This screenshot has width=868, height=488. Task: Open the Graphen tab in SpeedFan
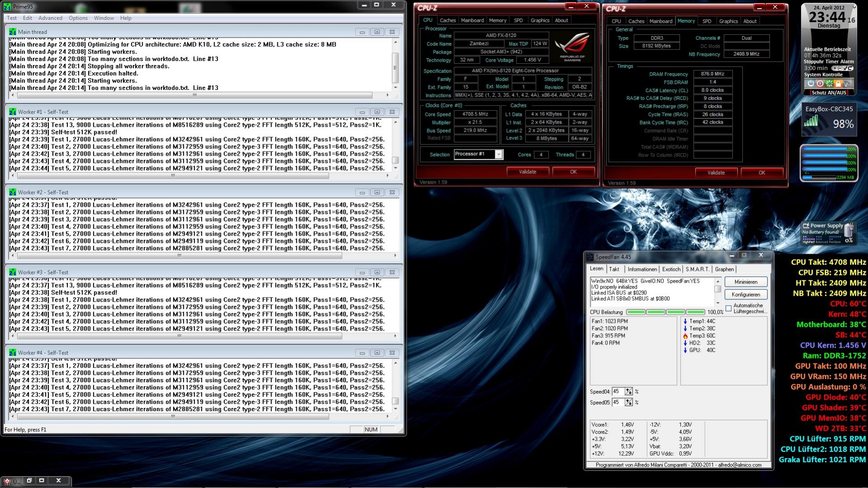click(725, 270)
